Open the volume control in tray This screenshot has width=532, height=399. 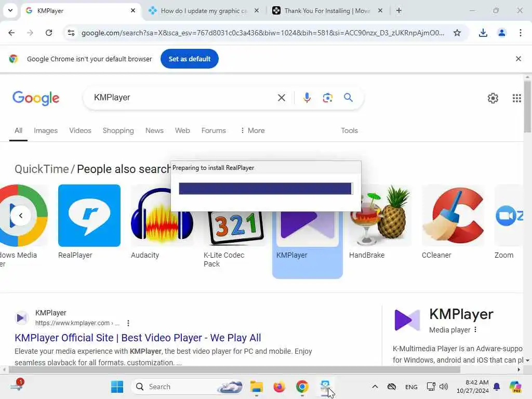[x=444, y=387]
